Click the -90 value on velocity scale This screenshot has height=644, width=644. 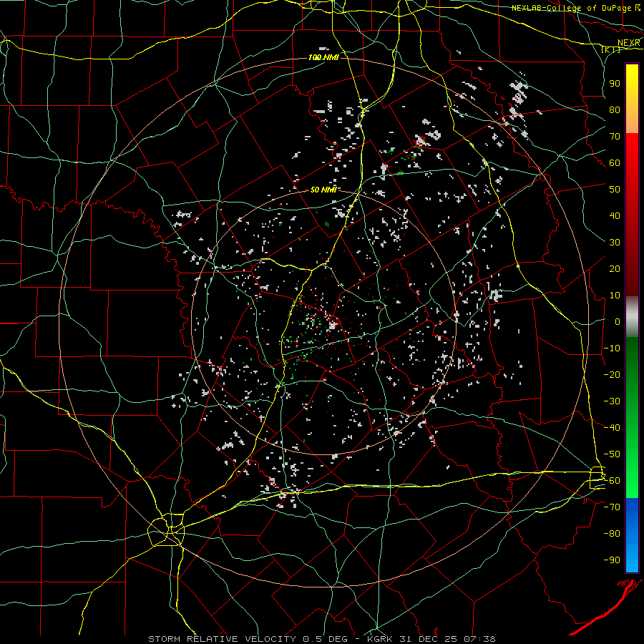[612, 560]
